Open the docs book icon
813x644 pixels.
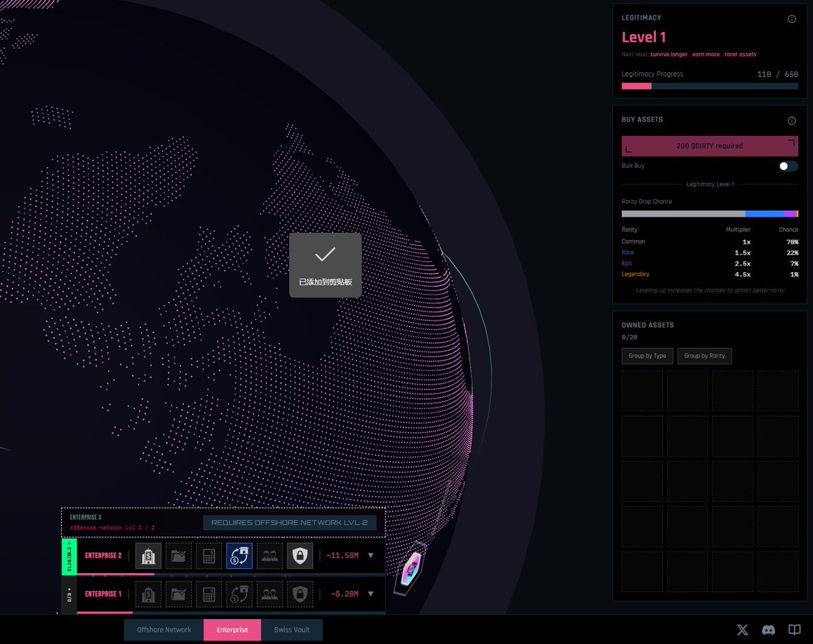click(x=795, y=630)
